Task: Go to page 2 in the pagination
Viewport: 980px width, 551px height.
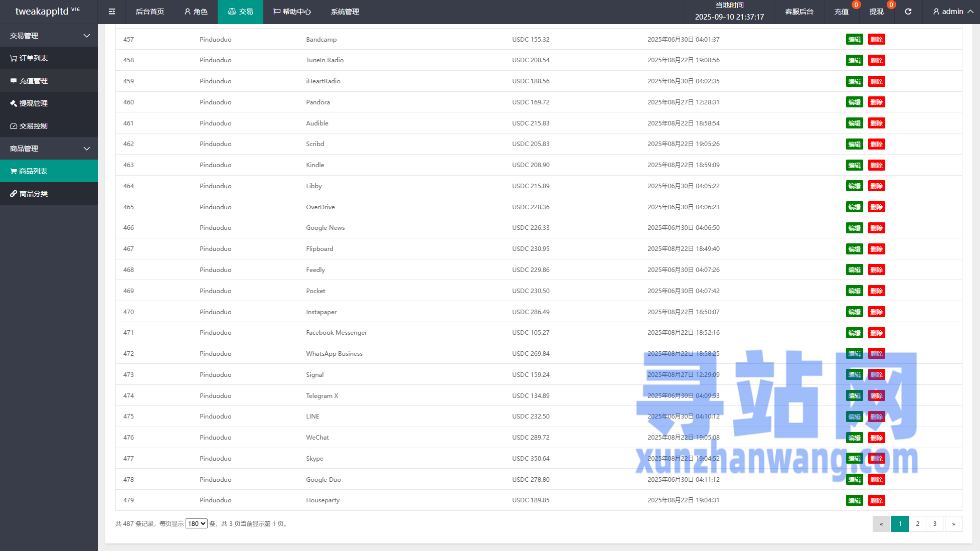Action: pos(917,523)
